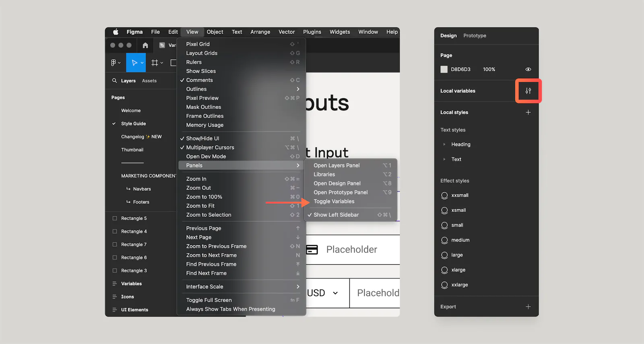Edit the 100% page opacity value

[x=489, y=69]
